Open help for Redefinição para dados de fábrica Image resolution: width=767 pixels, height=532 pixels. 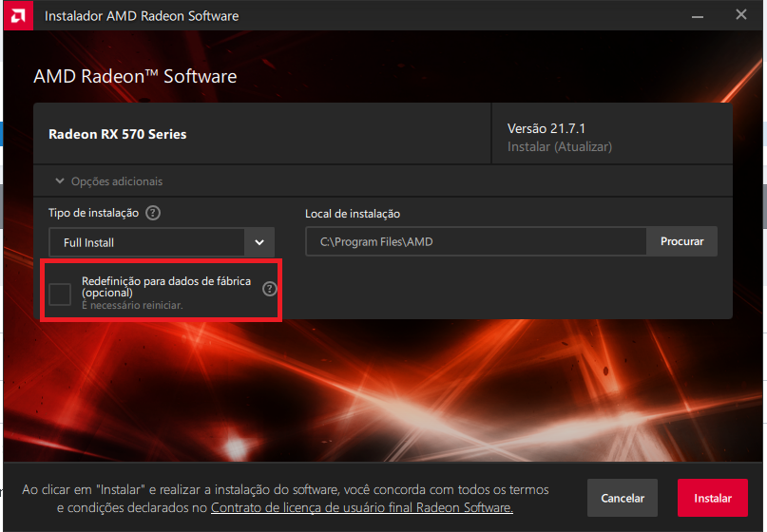pos(270,289)
